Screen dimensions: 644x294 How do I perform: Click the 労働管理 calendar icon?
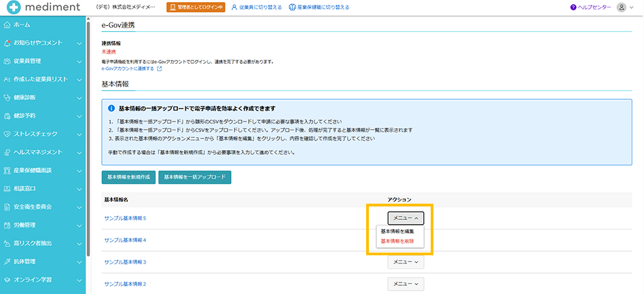pyautogui.click(x=7, y=225)
